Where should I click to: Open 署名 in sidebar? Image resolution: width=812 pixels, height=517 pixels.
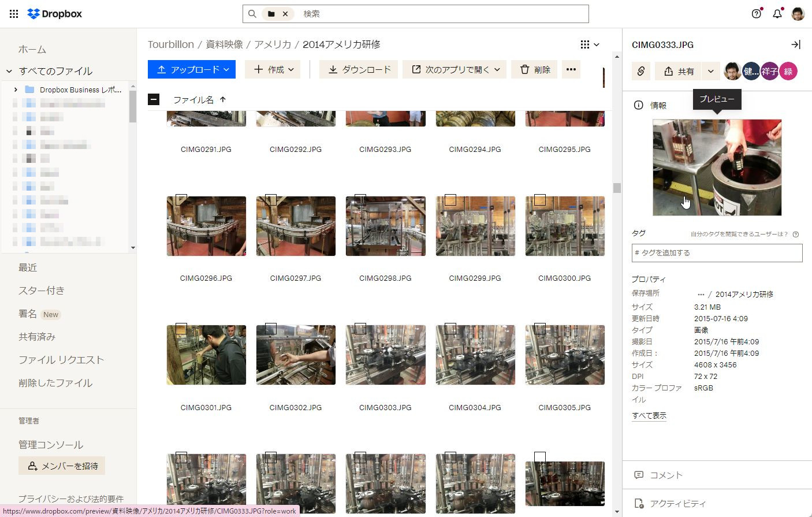click(x=28, y=314)
